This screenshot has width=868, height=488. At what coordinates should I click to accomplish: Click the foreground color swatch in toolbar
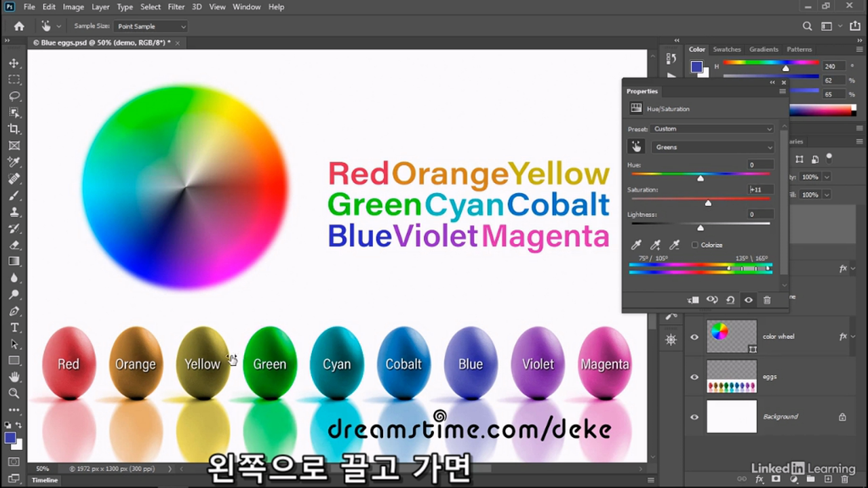(10, 439)
